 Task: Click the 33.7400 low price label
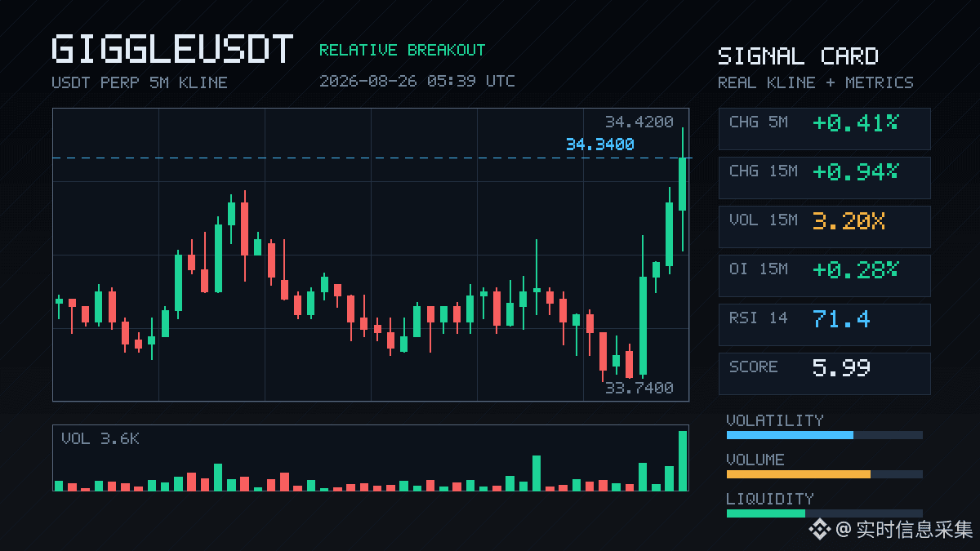click(x=639, y=388)
